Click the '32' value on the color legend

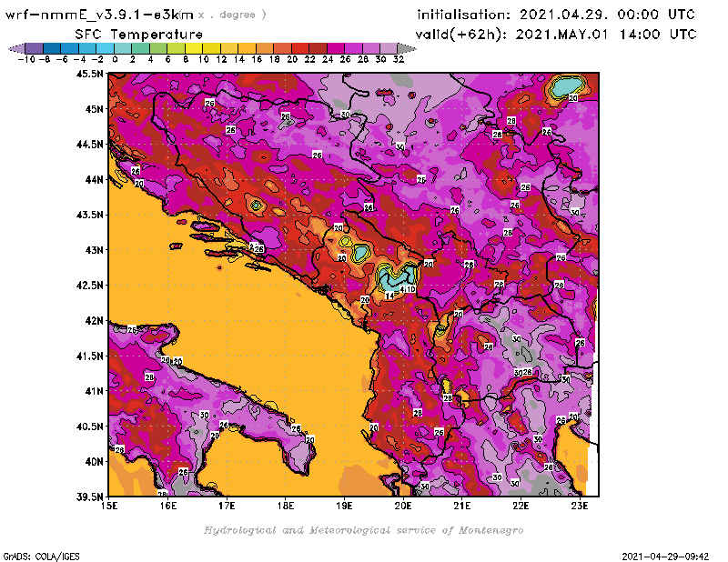tap(399, 60)
